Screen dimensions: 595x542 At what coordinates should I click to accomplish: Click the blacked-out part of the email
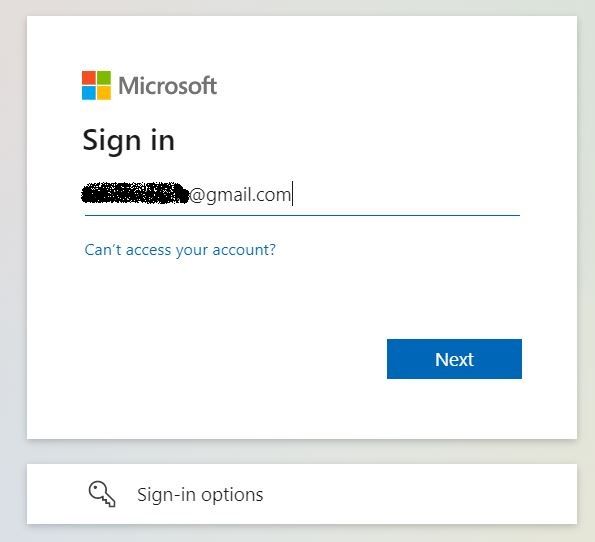135,194
